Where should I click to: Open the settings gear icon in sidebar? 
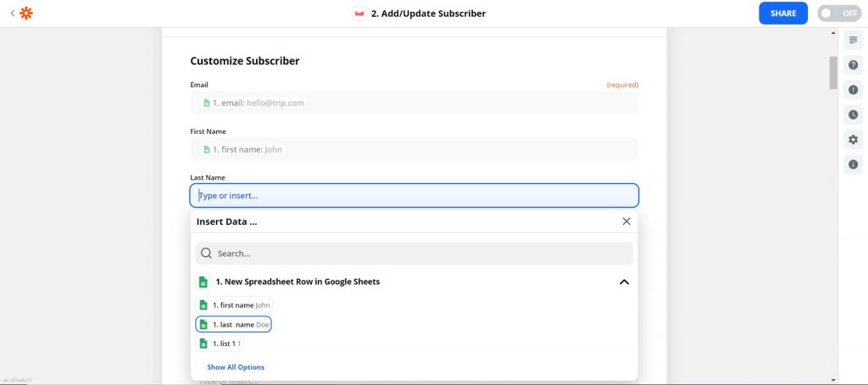coord(853,140)
